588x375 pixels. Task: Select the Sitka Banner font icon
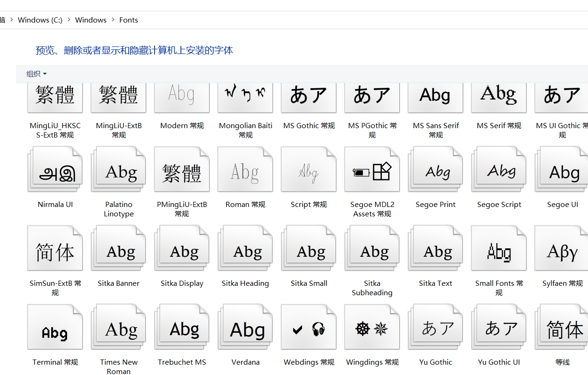coord(118,248)
